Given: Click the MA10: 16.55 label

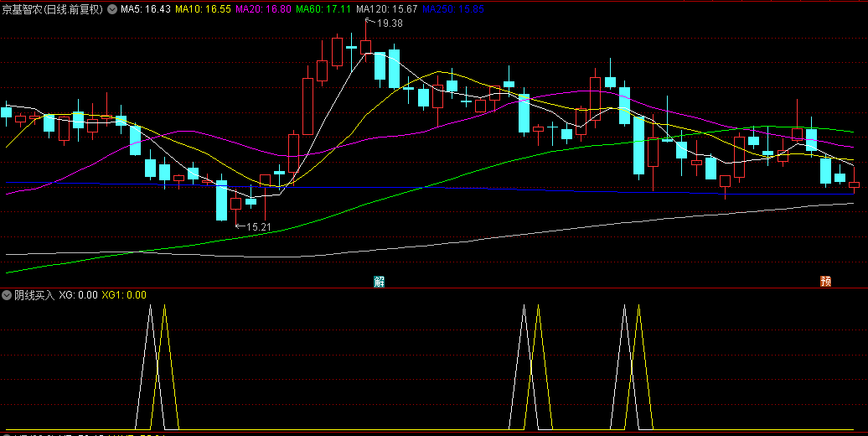Looking at the screenshot, I should [203, 9].
